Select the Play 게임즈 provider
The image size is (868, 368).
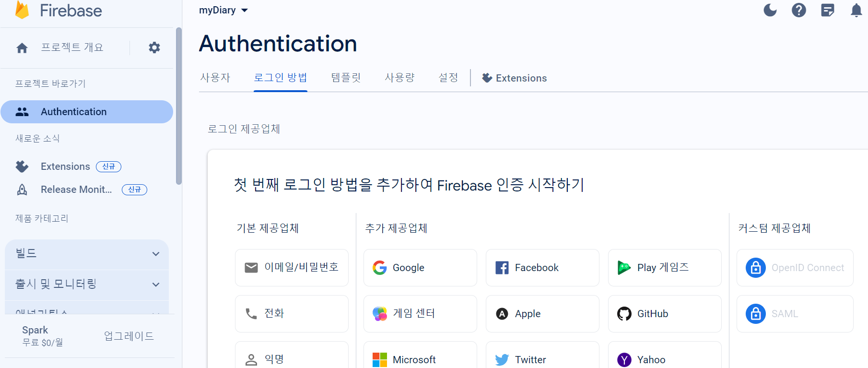point(665,268)
